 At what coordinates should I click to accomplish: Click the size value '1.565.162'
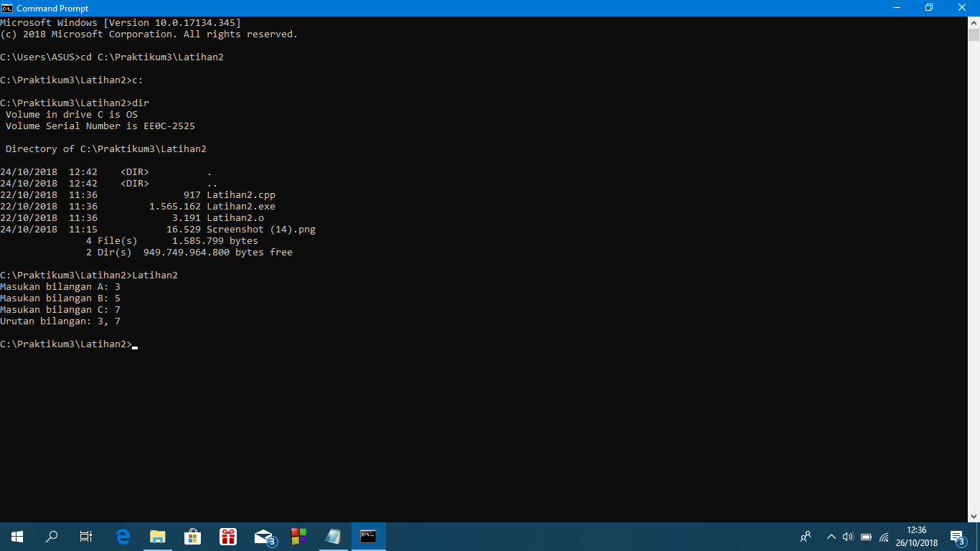coord(175,207)
